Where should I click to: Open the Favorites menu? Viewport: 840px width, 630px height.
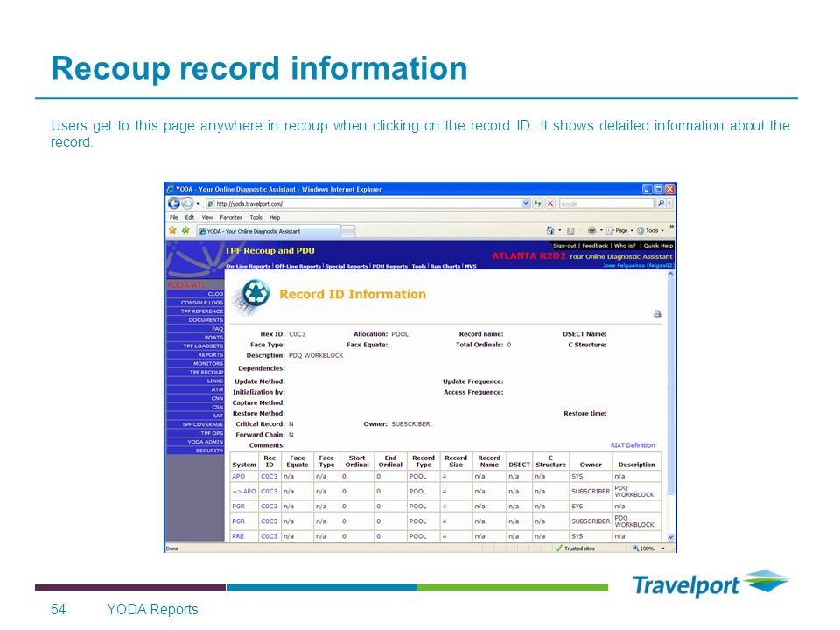(231, 218)
